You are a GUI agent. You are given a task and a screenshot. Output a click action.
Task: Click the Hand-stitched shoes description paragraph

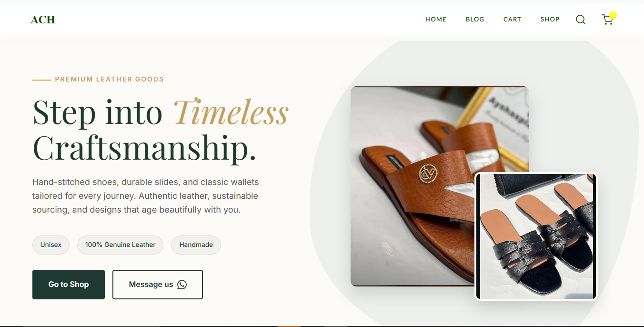[146, 196]
